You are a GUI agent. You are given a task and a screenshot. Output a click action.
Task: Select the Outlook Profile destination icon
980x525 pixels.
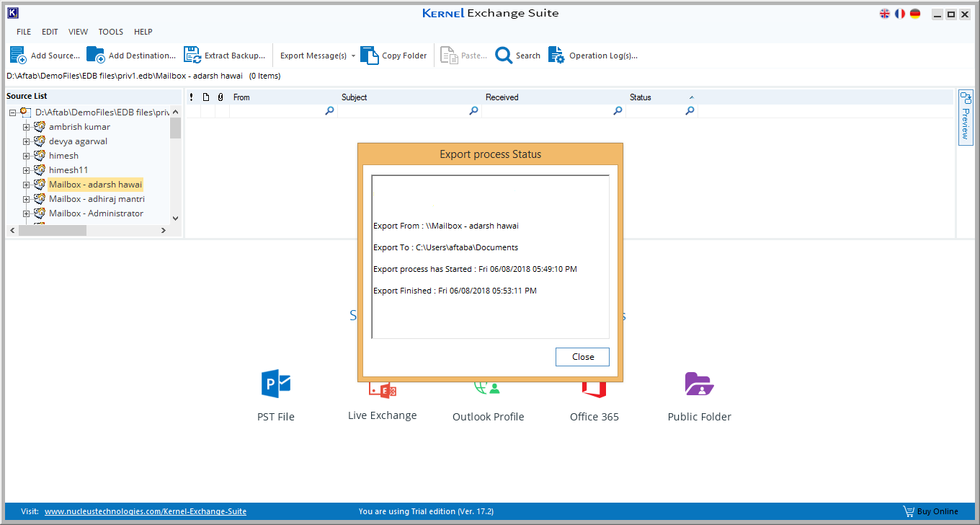[488, 389]
